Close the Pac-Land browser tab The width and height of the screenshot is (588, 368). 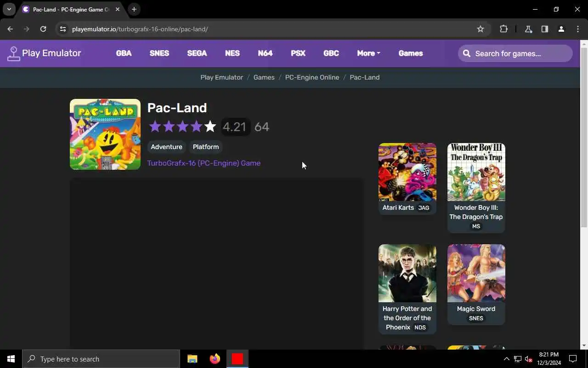coord(118,9)
